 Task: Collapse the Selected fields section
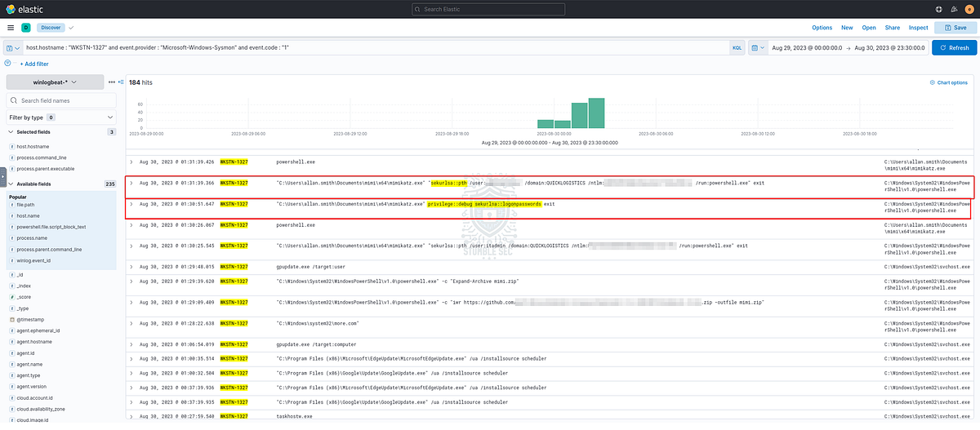[x=10, y=131]
